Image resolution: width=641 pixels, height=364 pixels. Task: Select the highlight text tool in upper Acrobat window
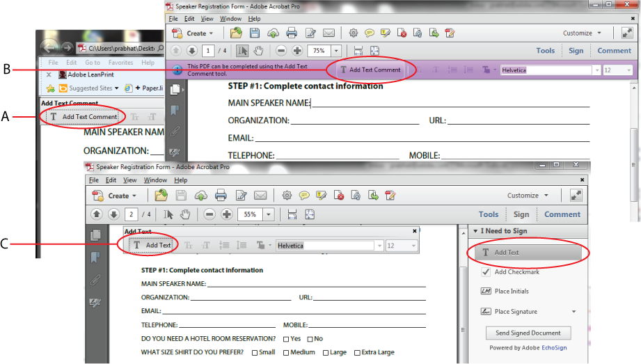click(x=385, y=33)
